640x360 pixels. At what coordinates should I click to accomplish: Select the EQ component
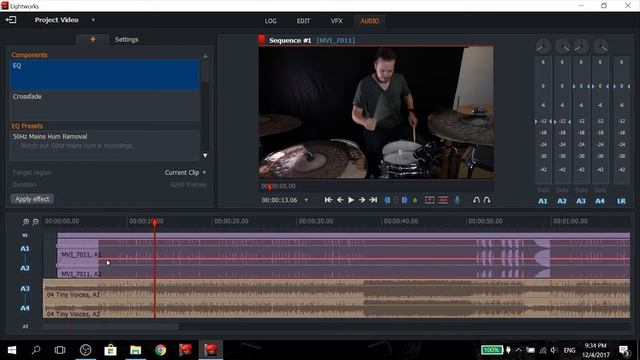[x=104, y=75]
